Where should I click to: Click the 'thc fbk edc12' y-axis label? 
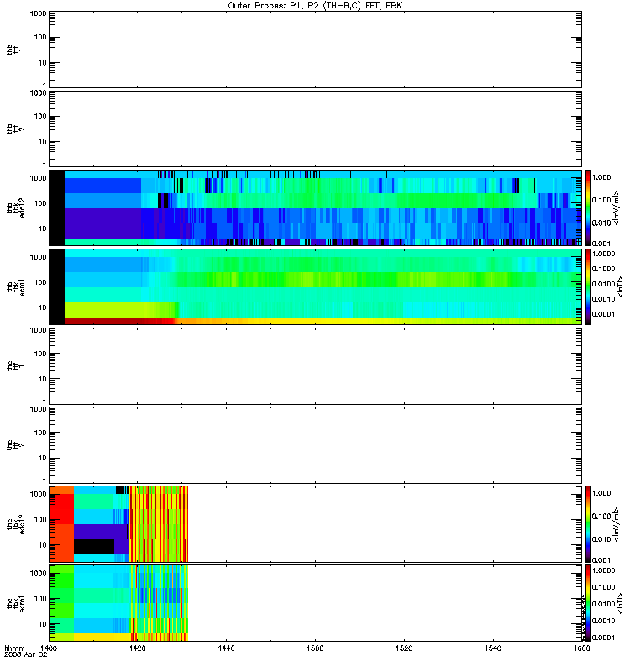click(16, 524)
